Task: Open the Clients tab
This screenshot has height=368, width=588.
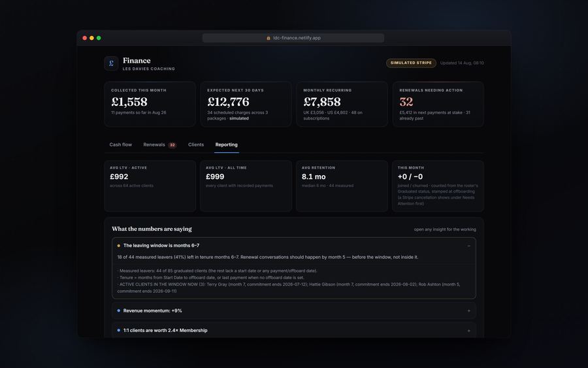Action: pos(196,144)
